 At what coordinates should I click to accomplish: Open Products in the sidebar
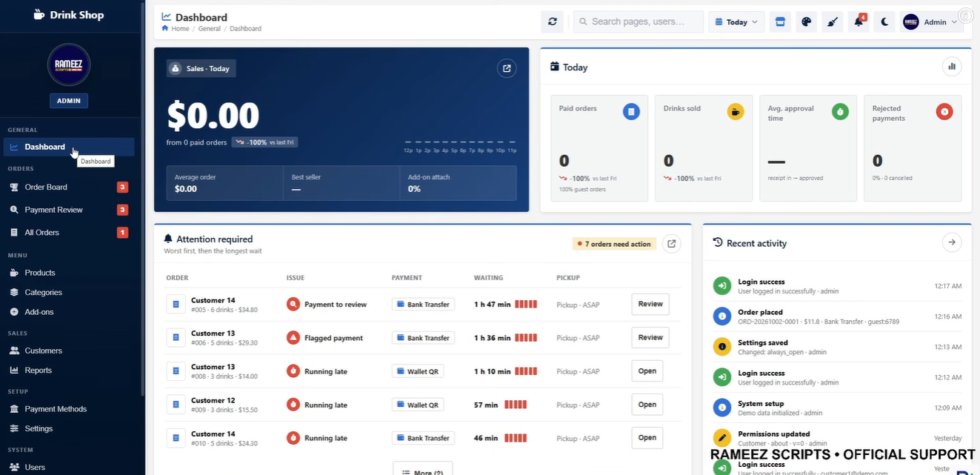[69, 273]
